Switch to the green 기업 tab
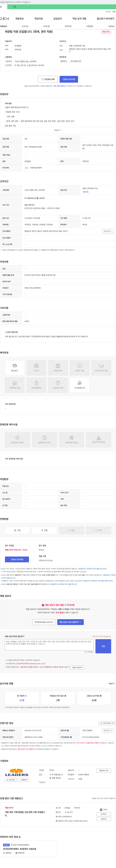Screen dimensions: 116x868 click(14, 7)
